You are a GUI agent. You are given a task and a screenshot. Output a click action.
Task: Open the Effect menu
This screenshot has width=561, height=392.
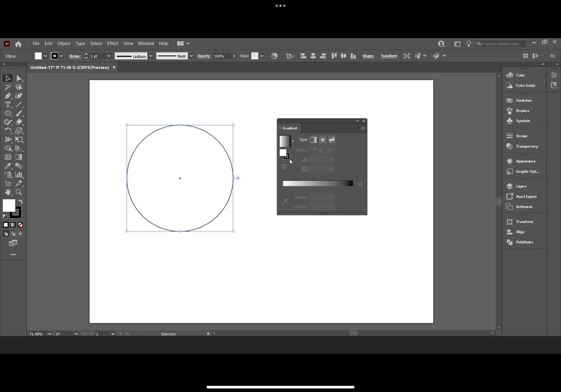pyautogui.click(x=113, y=43)
